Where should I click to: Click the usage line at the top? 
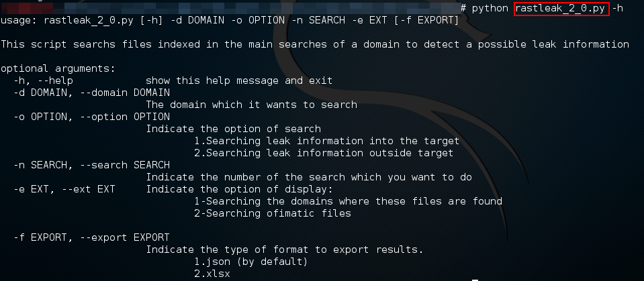[x=230, y=21]
